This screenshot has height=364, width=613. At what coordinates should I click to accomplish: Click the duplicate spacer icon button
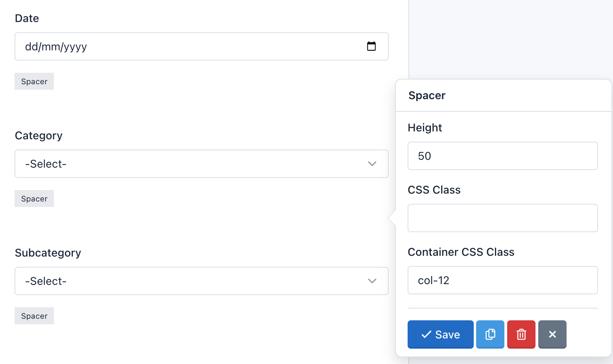click(x=490, y=334)
